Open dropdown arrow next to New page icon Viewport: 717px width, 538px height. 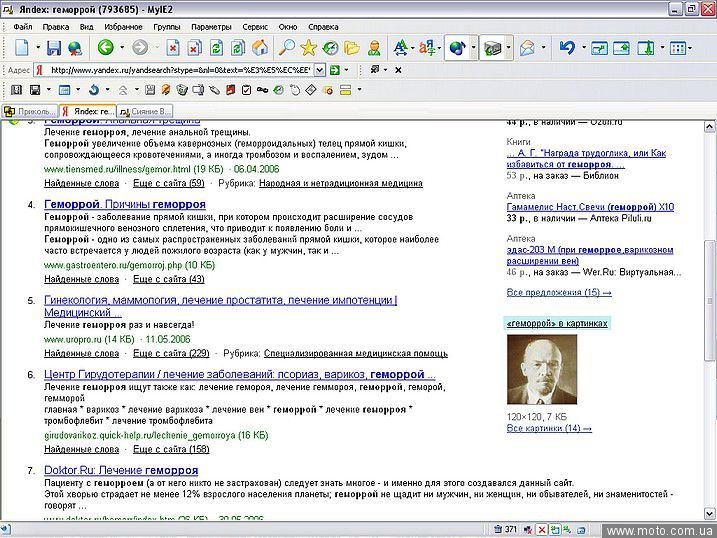(x=38, y=47)
